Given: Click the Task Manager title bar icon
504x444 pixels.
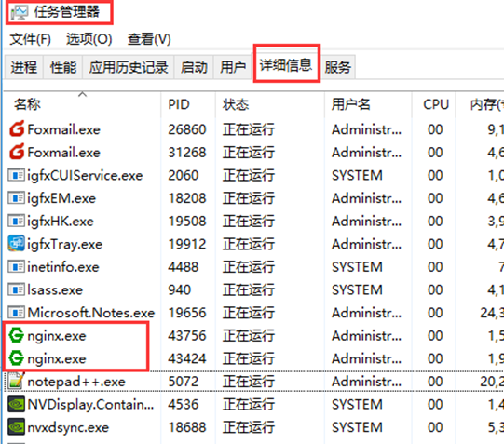Looking at the screenshot, I should click(x=19, y=12).
